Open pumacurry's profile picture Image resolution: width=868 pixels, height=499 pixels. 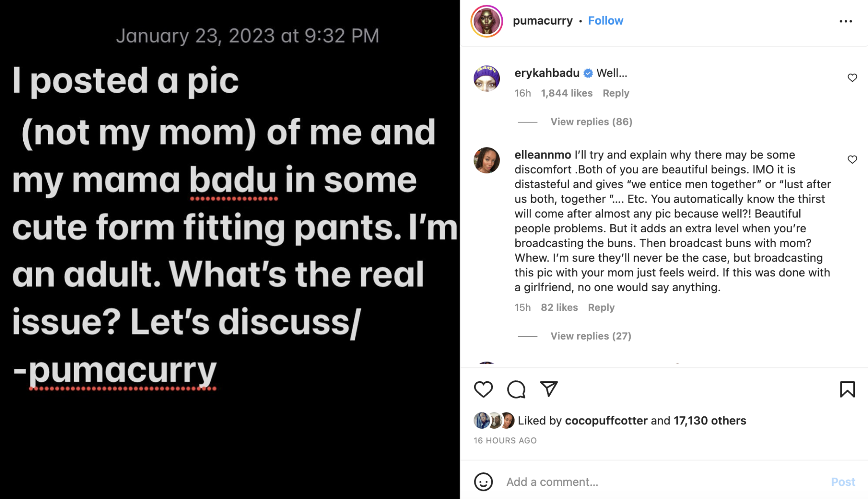coord(485,20)
